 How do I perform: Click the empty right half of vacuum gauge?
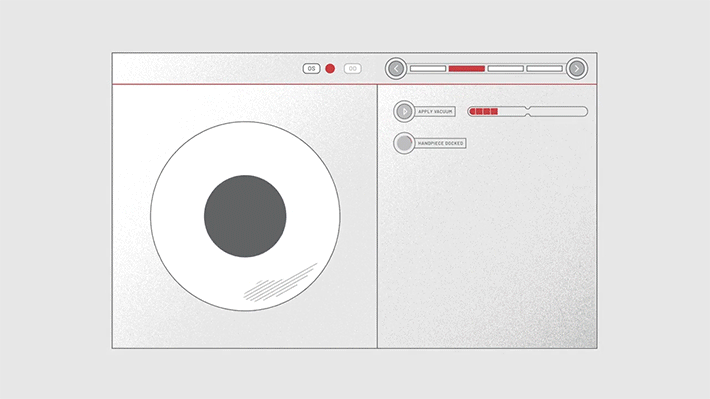point(559,111)
